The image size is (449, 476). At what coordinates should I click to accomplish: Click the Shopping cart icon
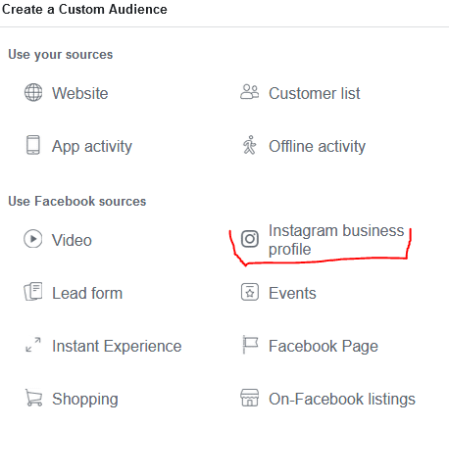tap(34, 398)
